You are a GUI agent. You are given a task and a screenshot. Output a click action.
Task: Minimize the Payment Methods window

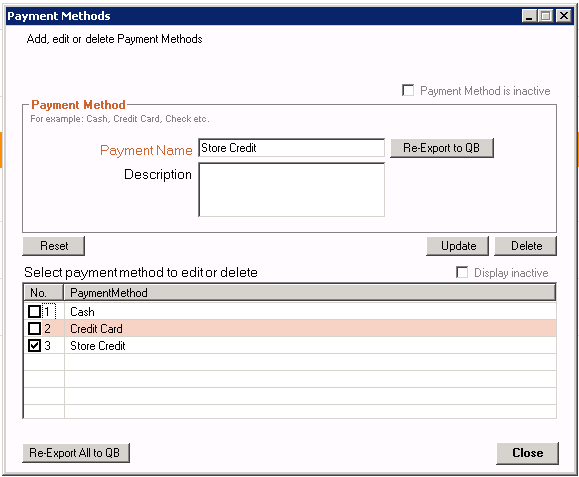(x=529, y=16)
